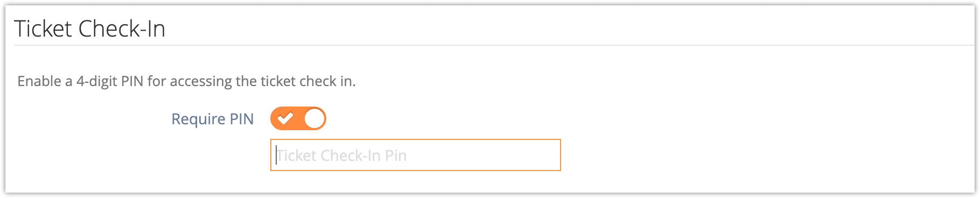
Task: Click the white knob of the Require PIN toggle
Action: [x=314, y=118]
